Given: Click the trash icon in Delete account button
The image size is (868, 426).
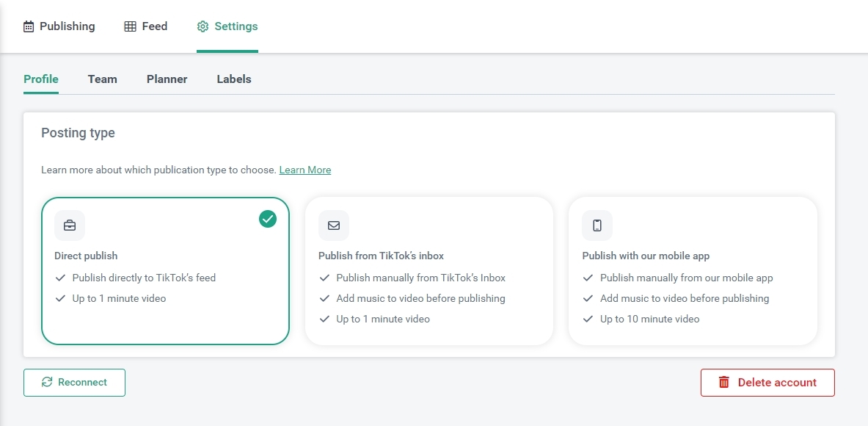Looking at the screenshot, I should [x=724, y=382].
